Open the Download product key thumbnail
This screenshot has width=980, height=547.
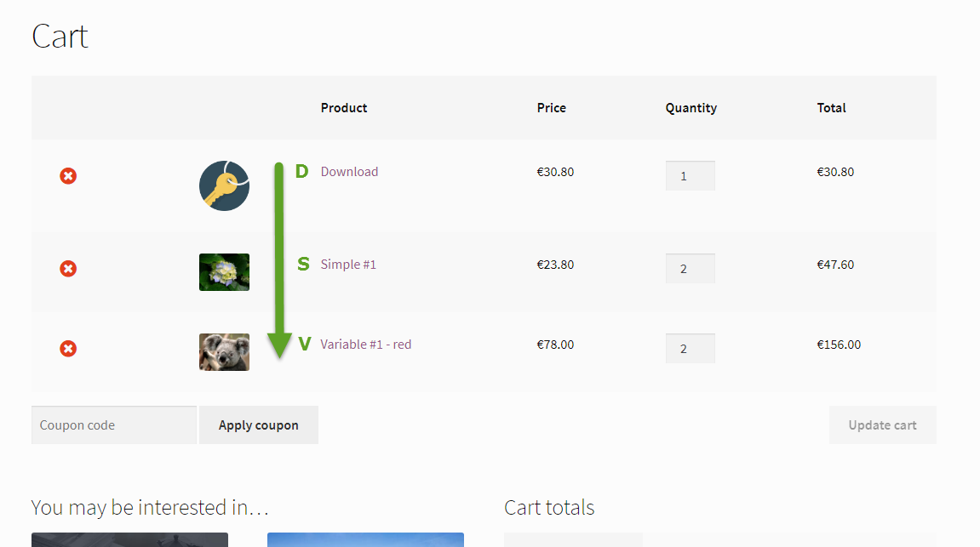(x=224, y=185)
